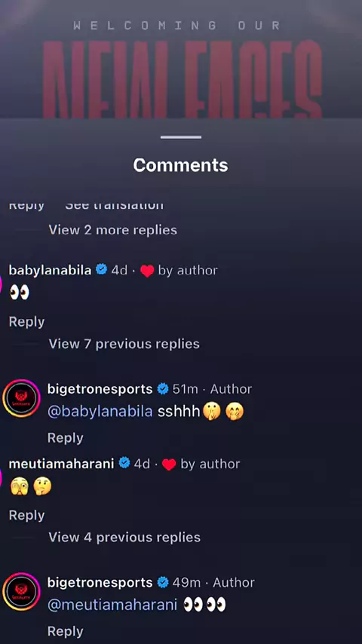Tap the Comments sheet drag handle

pos(181,137)
